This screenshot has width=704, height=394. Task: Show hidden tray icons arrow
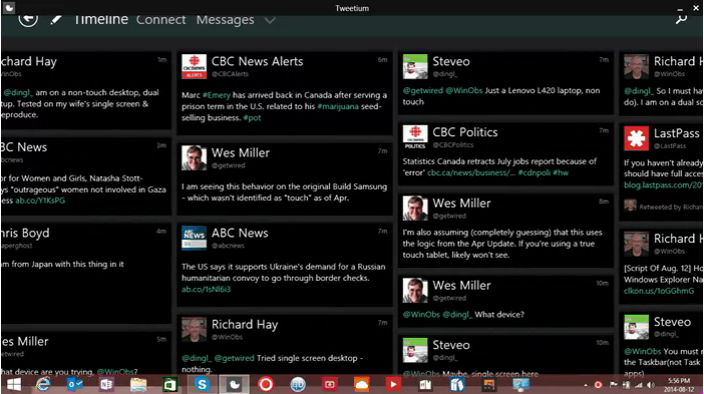[585, 385]
